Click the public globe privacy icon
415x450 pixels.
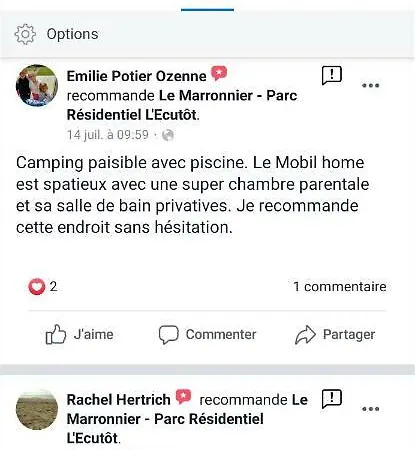(x=168, y=135)
